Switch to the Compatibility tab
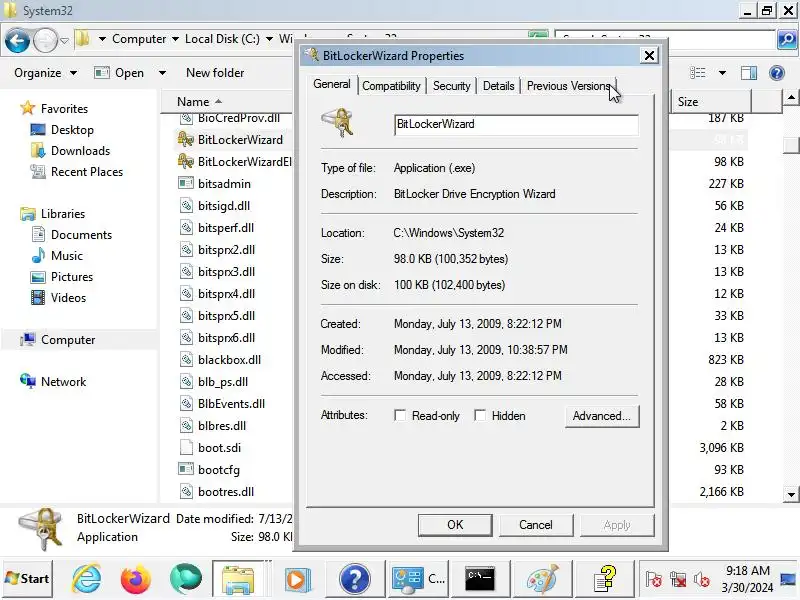The image size is (800, 600). click(391, 86)
